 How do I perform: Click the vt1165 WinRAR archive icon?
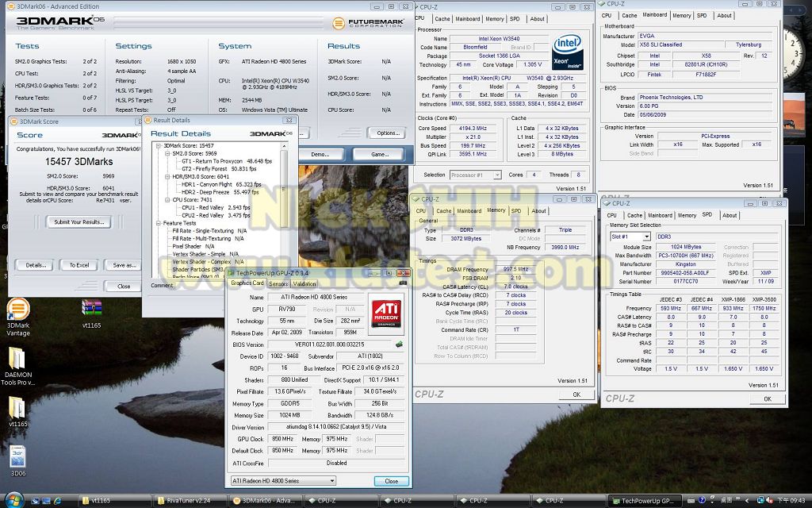pos(92,310)
